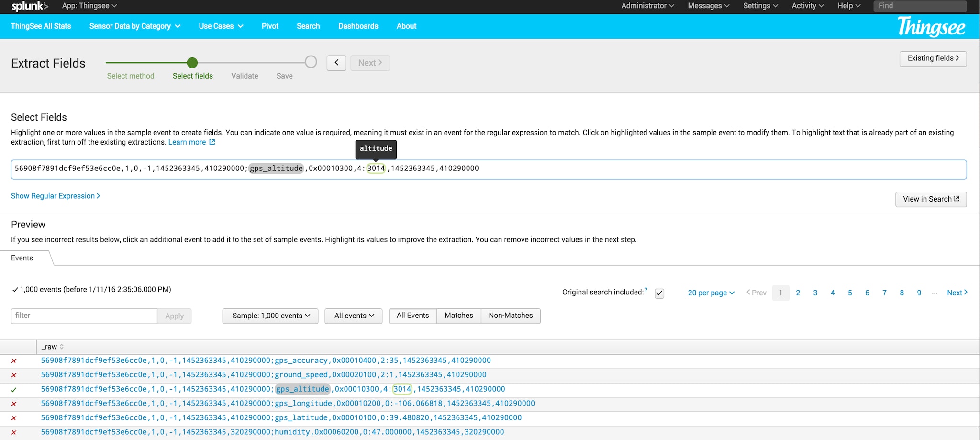Click the red X on the humidity row
Viewport: 980px width, 440px height.
coord(14,432)
